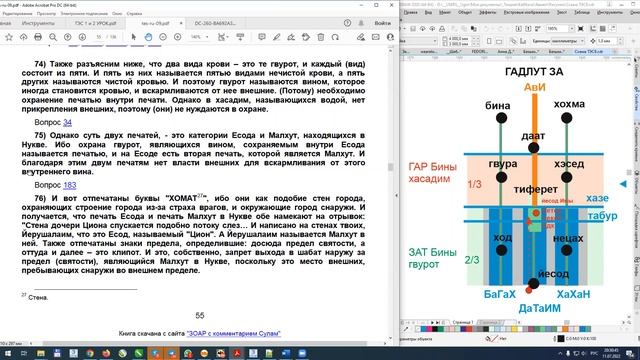
Task: Close the active tes-ru-09.pdf tab
Action: (181, 23)
